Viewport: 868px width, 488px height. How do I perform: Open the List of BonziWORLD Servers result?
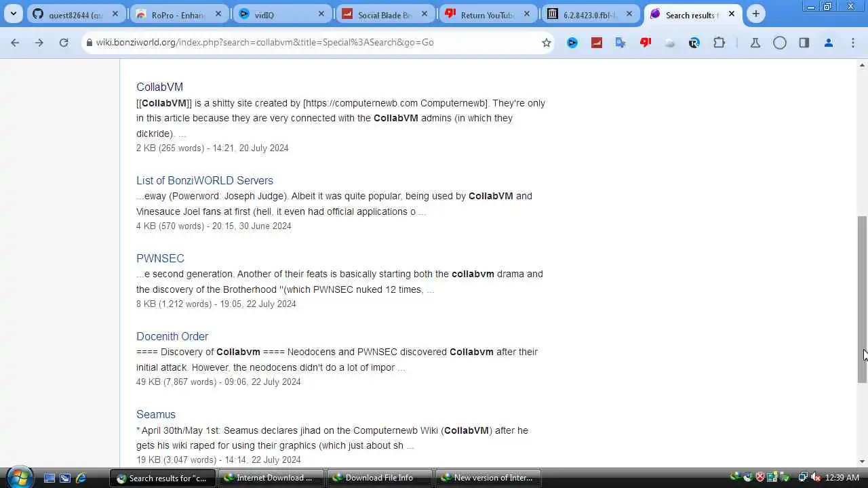[x=205, y=180]
